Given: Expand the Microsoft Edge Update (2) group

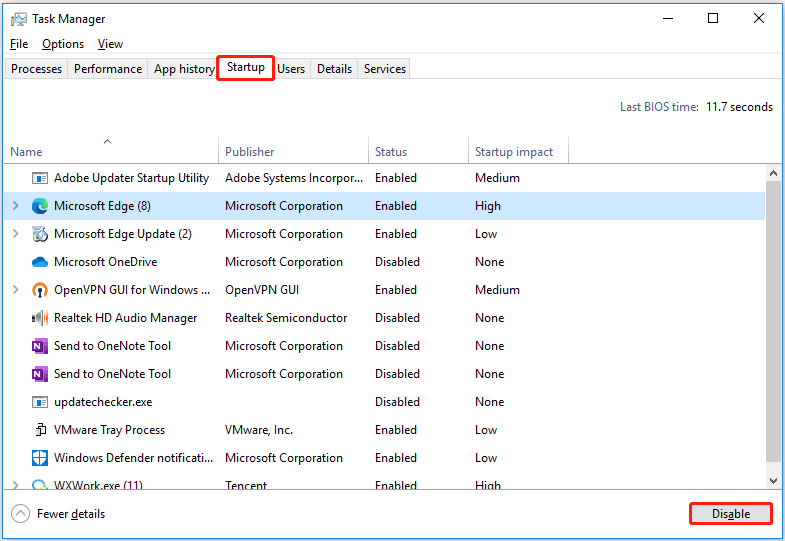Looking at the screenshot, I should (x=15, y=234).
